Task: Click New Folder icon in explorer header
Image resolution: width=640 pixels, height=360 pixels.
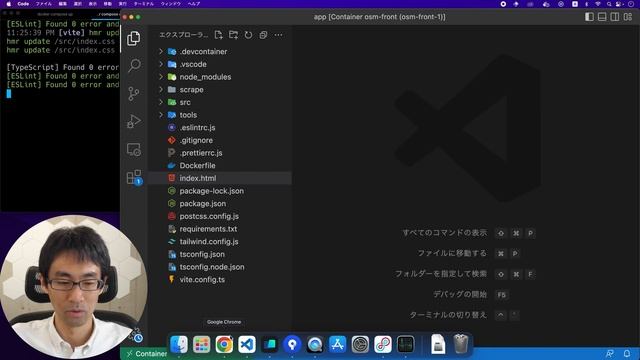Action: click(x=233, y=35)
